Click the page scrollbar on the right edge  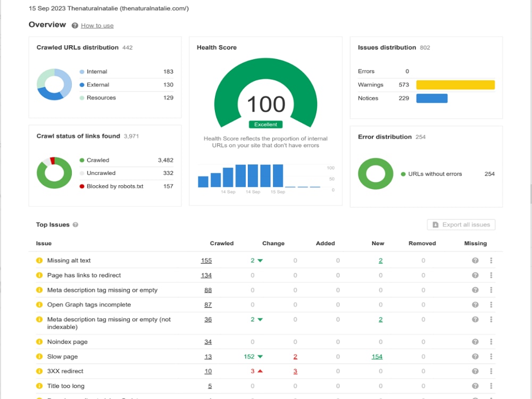[x=530, y=194]
